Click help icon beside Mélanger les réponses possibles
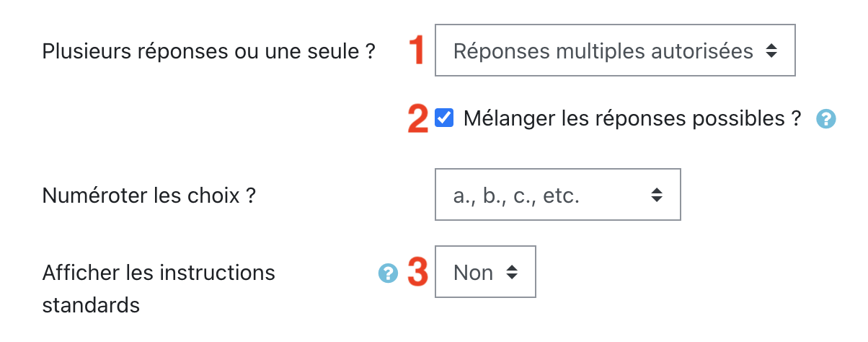868x342 pixels. pos(825,119)
